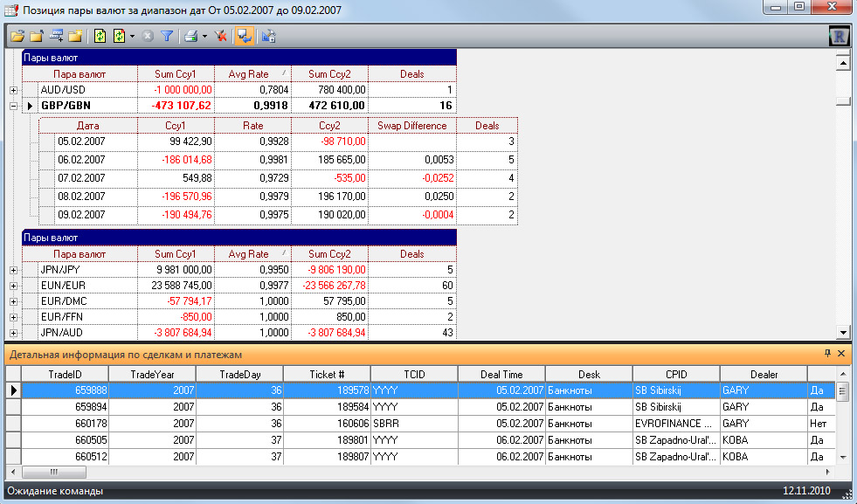Click the TradeID column header
The image size is (857, 504).
click(x=65, y=375)
